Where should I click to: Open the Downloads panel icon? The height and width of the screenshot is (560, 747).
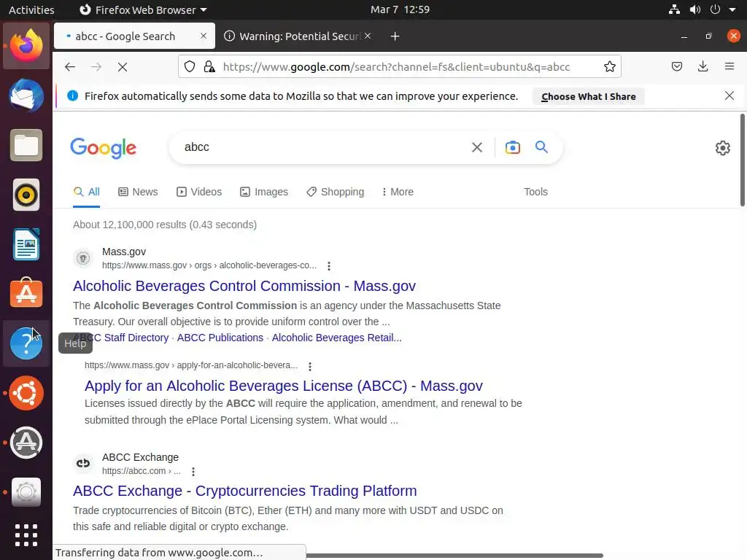click(x=703, y=66)
